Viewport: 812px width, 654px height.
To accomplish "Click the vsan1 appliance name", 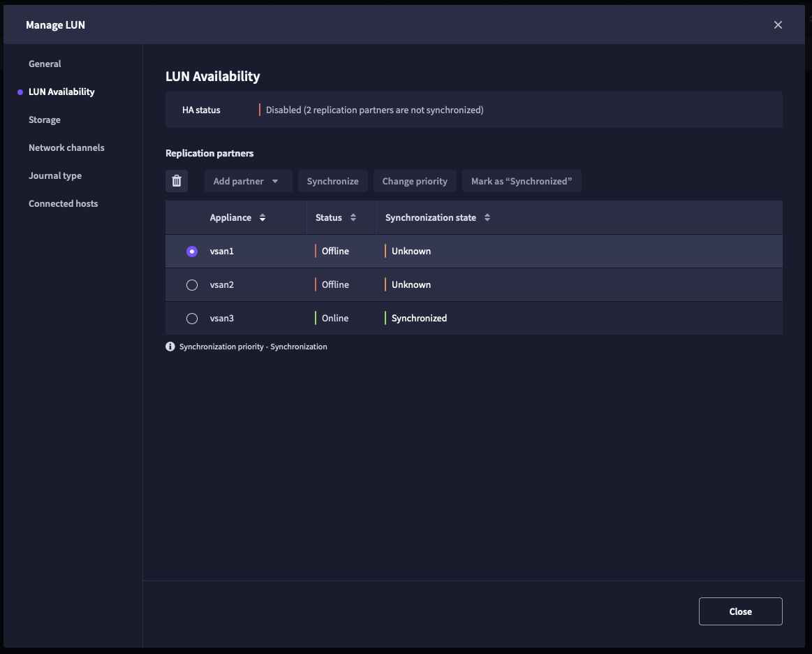I will click(x=221, y=252).
